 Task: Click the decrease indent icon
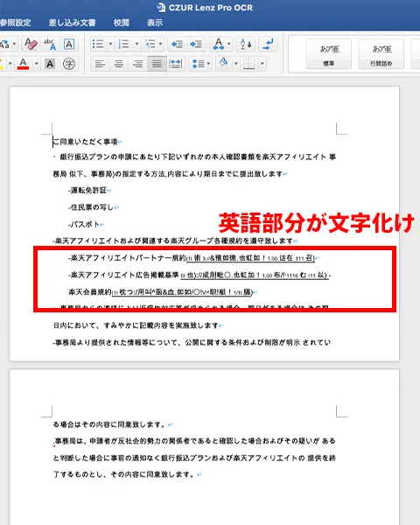177,44
